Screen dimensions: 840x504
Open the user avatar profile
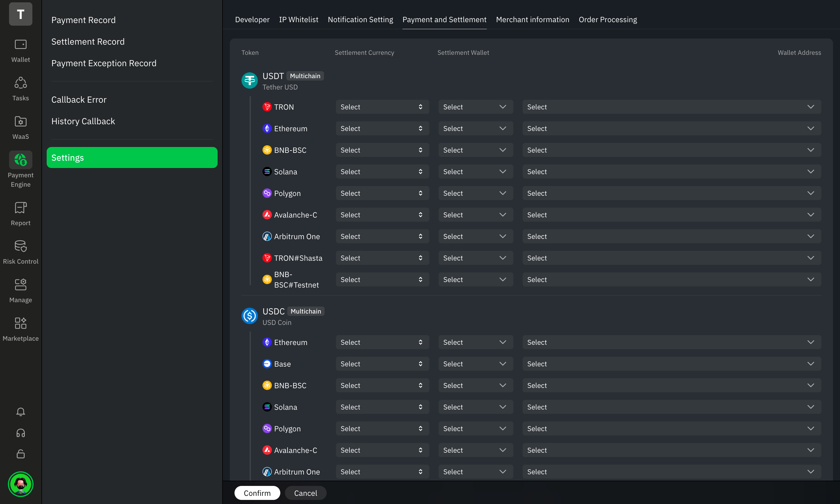(x=21, y=484)
